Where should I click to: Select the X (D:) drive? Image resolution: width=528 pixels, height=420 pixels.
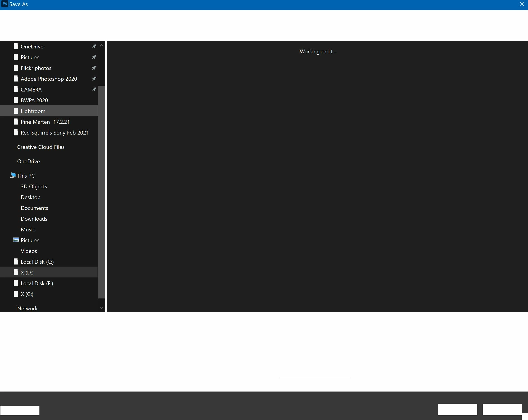[x=27, y=272]
